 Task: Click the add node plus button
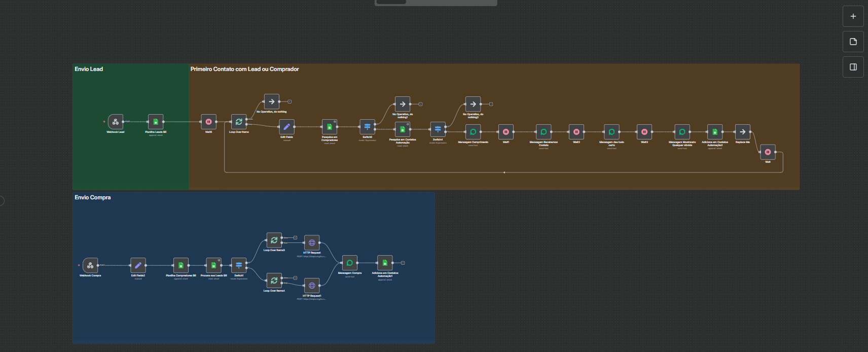853,16
